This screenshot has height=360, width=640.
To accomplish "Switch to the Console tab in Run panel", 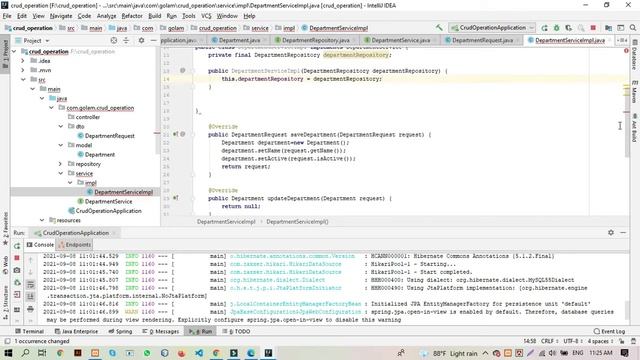I will [40, 245].
